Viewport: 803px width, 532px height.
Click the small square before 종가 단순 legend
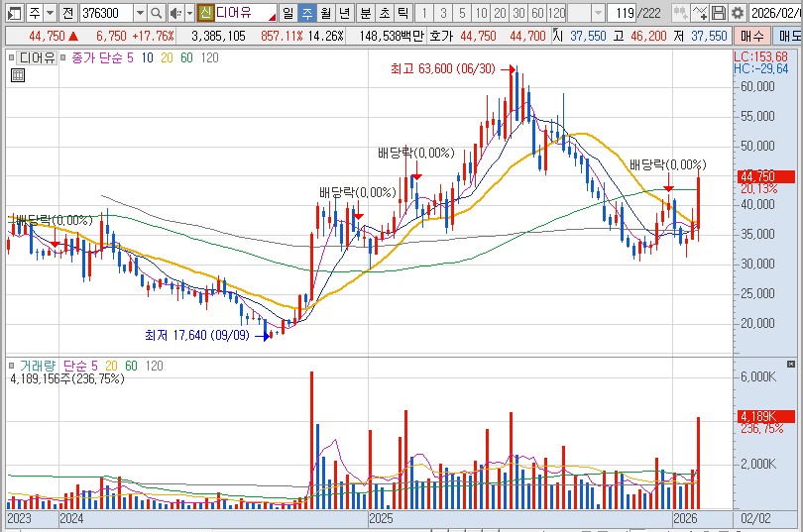63,57
